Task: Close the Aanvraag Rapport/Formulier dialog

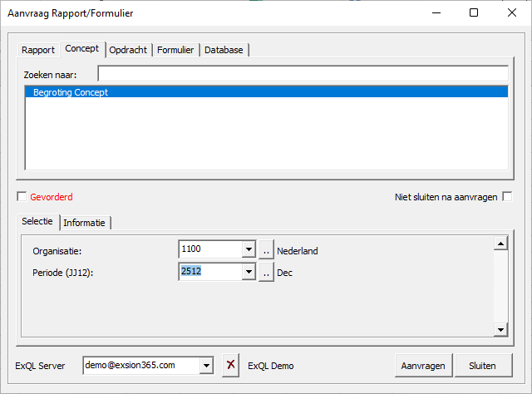Action: 512,13
